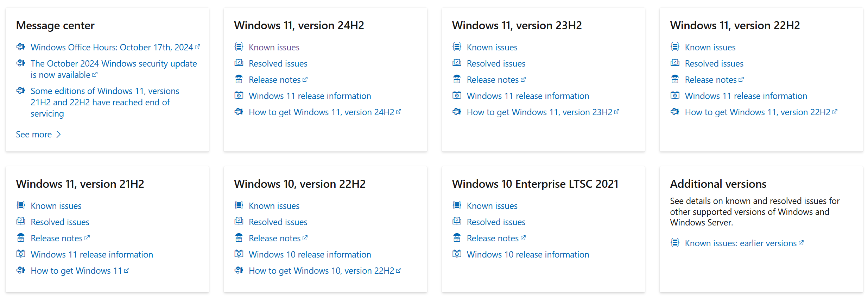Open the October 2024 Windows security update message
Screen dimensions: 868x297
pos(113,69)
